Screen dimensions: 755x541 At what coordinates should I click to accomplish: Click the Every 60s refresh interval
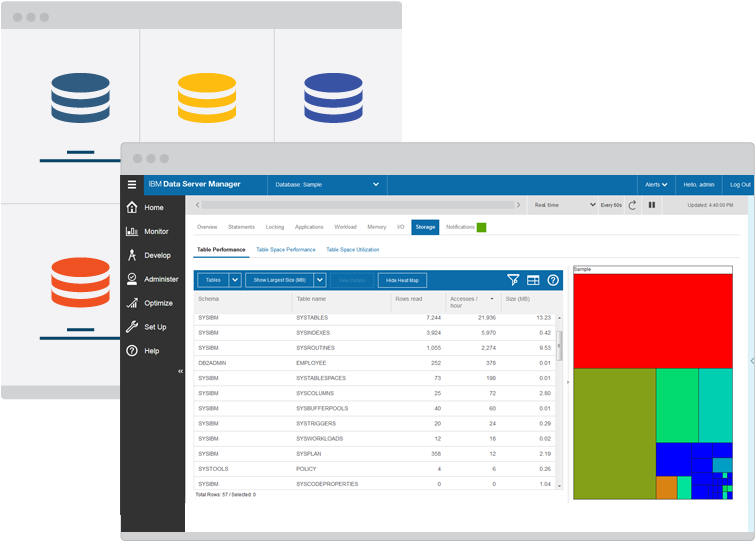[x=611, y=205]
